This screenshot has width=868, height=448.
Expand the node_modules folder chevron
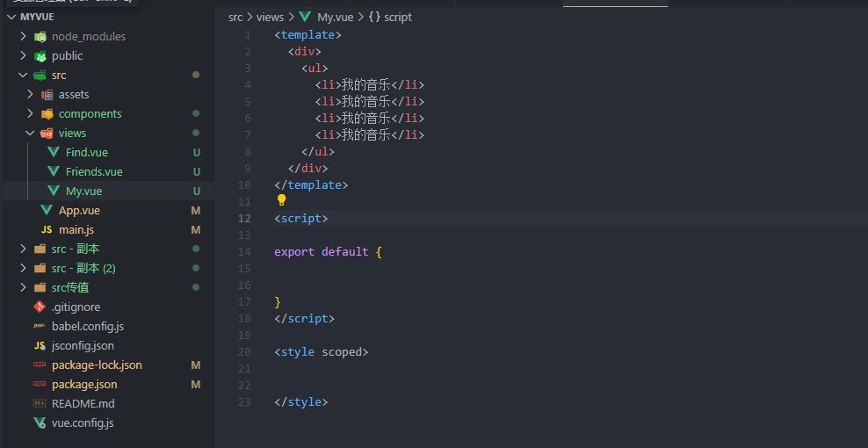tap(23, 37)
